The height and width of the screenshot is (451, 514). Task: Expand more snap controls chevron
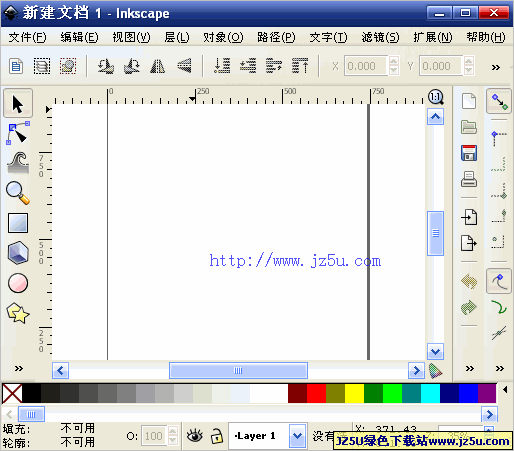point(499,368)
